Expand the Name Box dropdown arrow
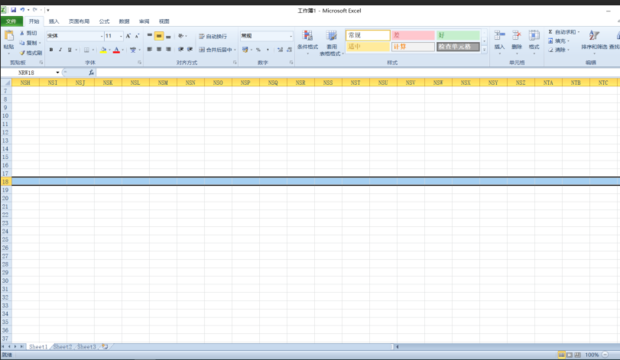620x360 pixels. [58, 72]
